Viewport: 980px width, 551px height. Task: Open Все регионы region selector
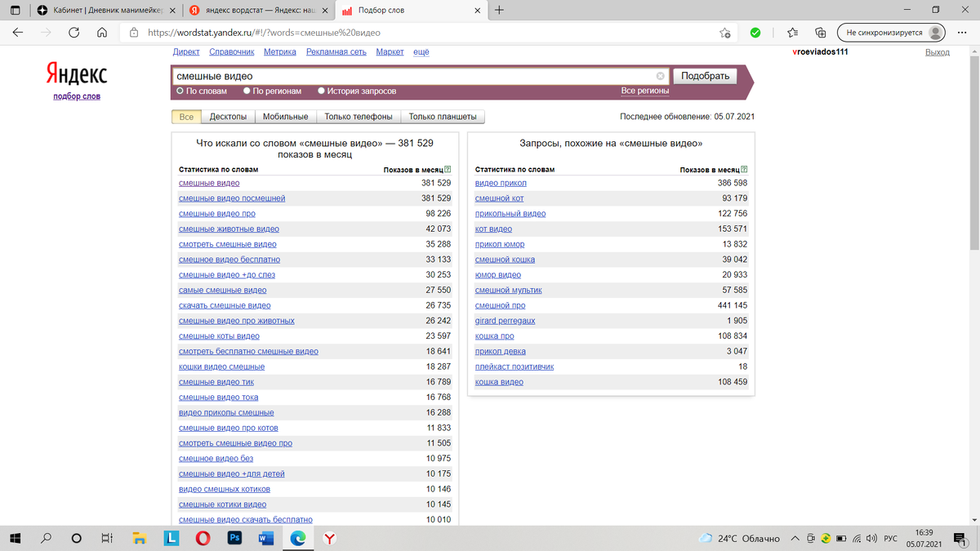coord(645,91)
